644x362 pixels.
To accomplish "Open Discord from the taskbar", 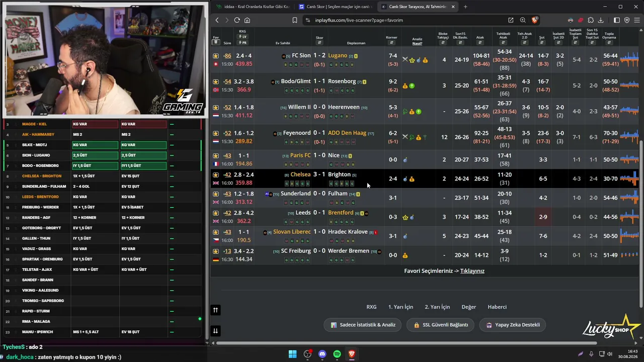I will click(323, 354).
